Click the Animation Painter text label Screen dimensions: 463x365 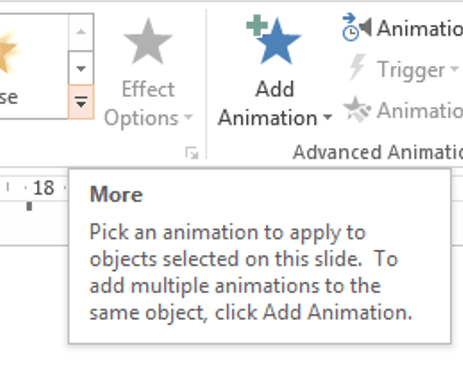tap(420, 110)
